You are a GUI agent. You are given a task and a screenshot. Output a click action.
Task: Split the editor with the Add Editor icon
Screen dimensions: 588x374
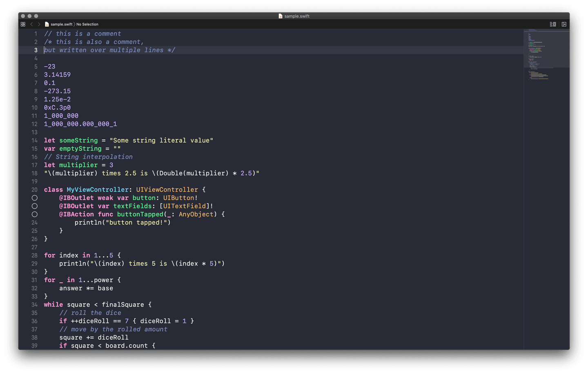[564, 24]
